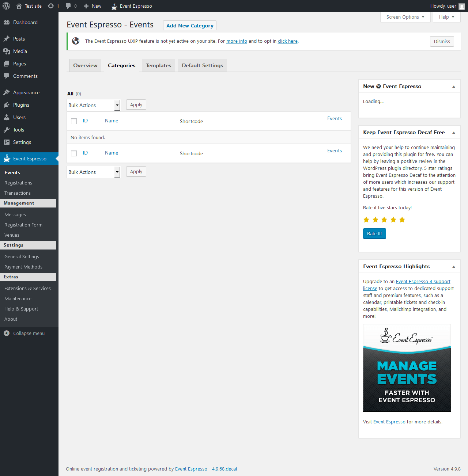This screenshot has width=468, height=476.
Task: Open the Test site home icon
Action: click(19, 6)
